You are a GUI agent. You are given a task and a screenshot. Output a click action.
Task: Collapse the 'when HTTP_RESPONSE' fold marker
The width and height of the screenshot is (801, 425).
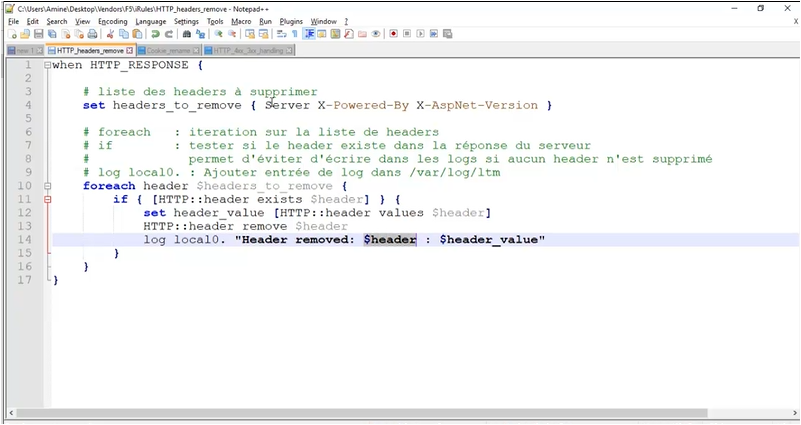pyautogui.click(x=47, y=66)
